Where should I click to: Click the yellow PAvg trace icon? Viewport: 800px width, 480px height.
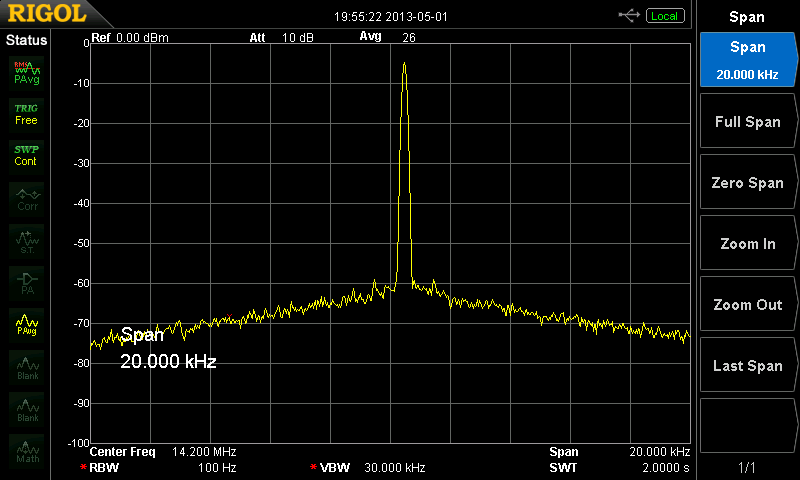[x=26, y=324]
